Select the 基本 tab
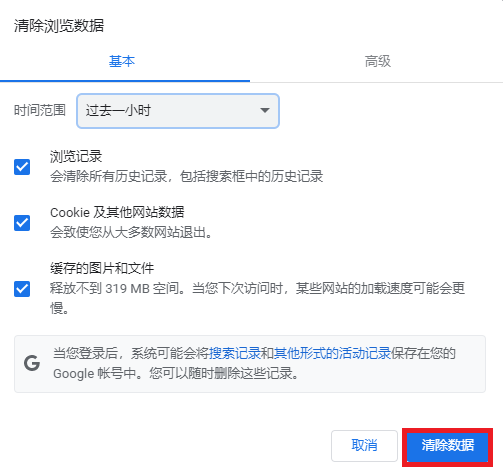This screenshot has width=503, height=473. [x=122, y=62]
